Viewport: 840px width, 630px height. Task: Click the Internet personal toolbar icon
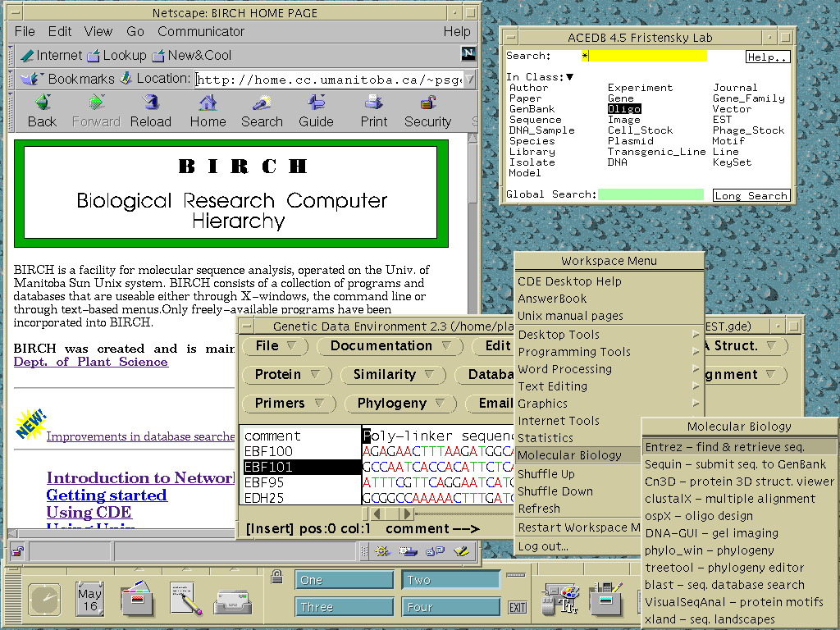coord(27,55)
